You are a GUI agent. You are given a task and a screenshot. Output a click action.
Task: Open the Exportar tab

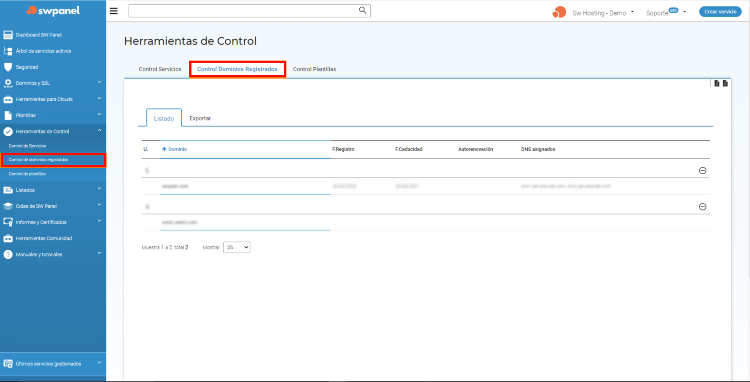click(200, 118)
